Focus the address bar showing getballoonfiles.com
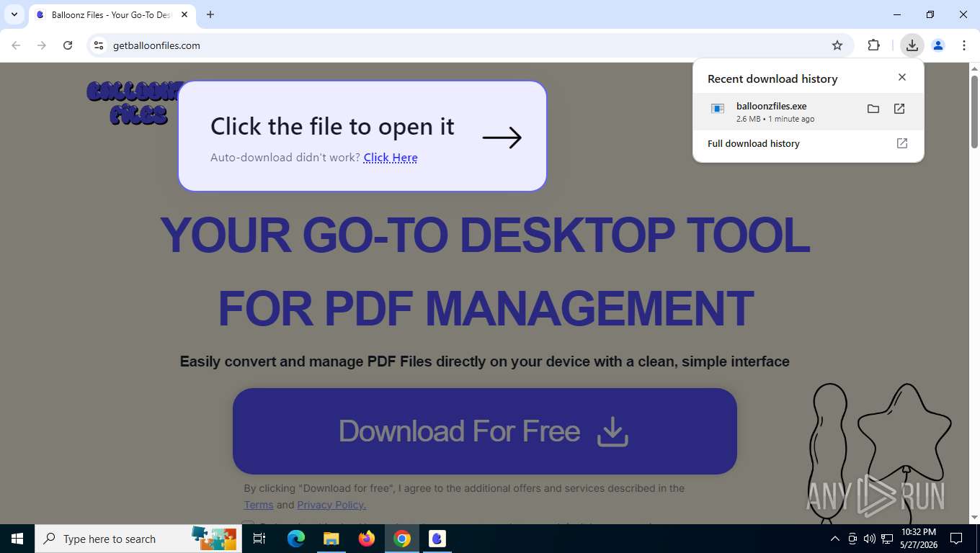980x553 pixels. coord(468,45)
